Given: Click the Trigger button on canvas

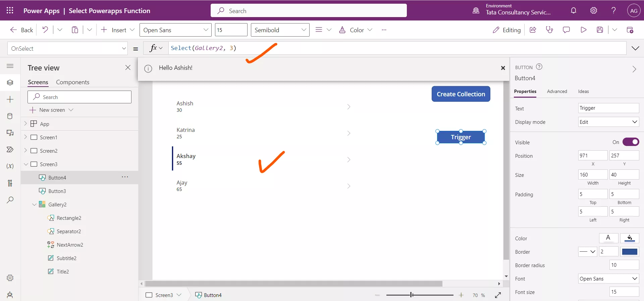Looking at the screenshot, I should 461,137.
